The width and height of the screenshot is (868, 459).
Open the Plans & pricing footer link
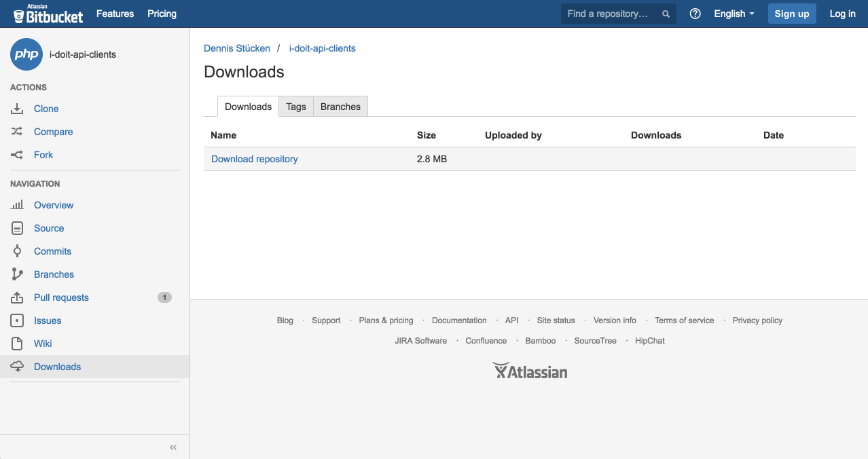(x=386, y=320)
